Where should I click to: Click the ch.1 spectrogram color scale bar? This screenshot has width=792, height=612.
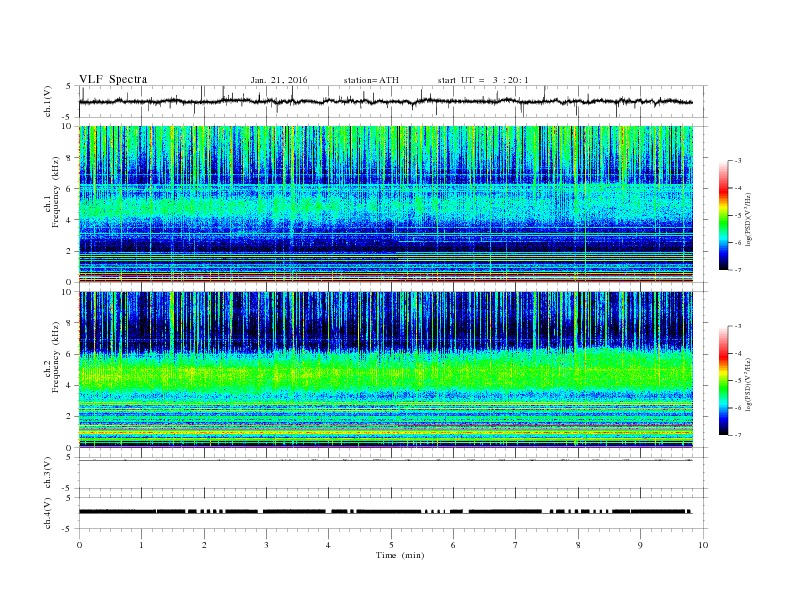(724, 215)
